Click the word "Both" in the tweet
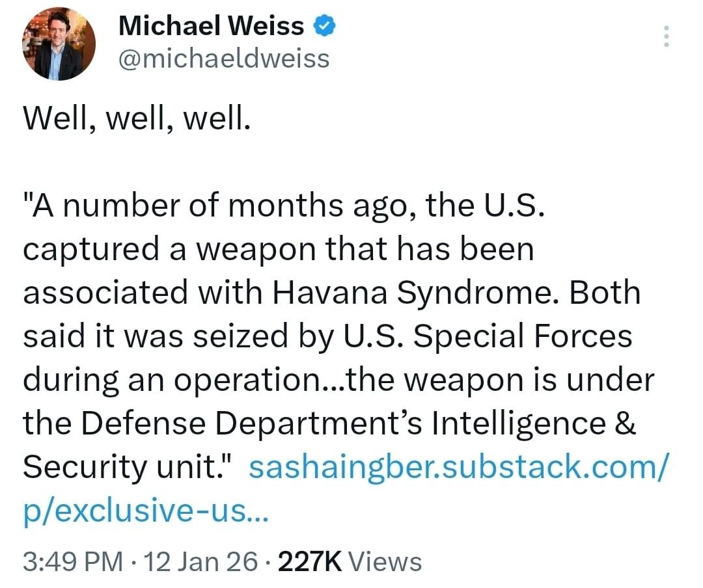The width and height of the screenshot is (703, 588). [x=605, y=293]
